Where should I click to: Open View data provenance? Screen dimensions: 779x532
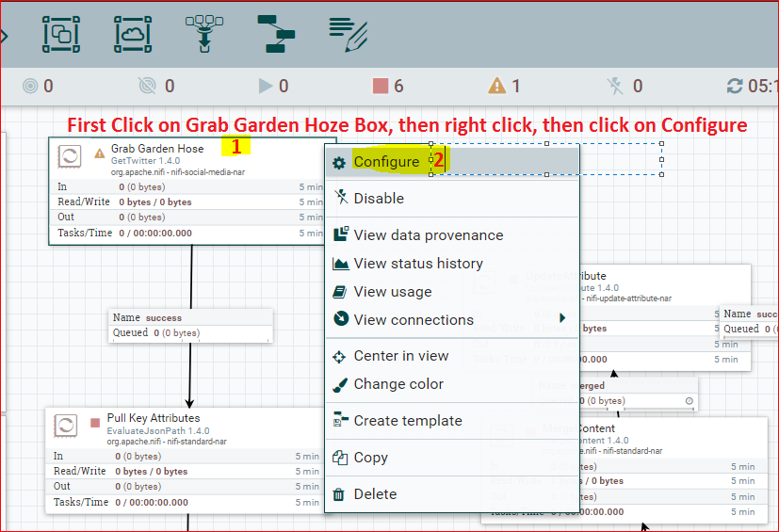tap(452, 235)
